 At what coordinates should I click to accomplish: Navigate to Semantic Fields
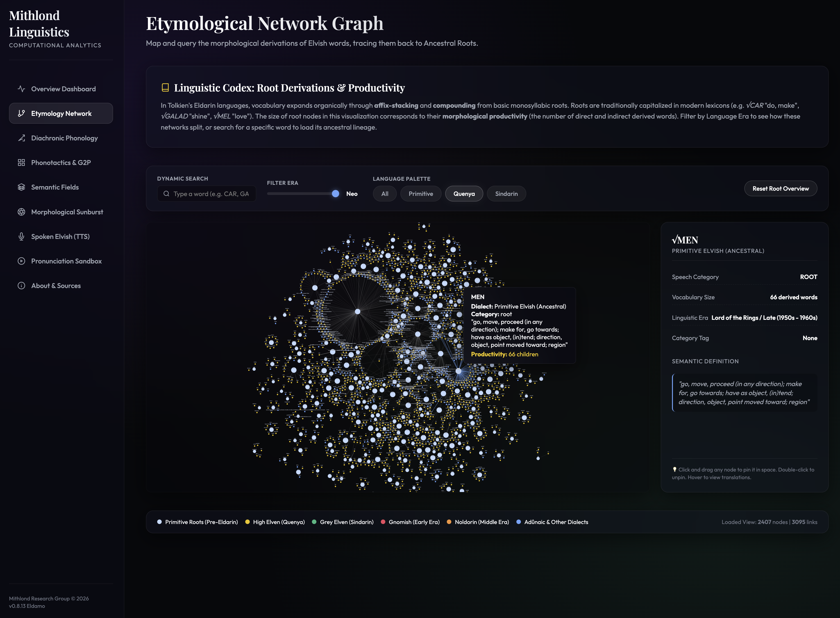(x=61, y=187)
